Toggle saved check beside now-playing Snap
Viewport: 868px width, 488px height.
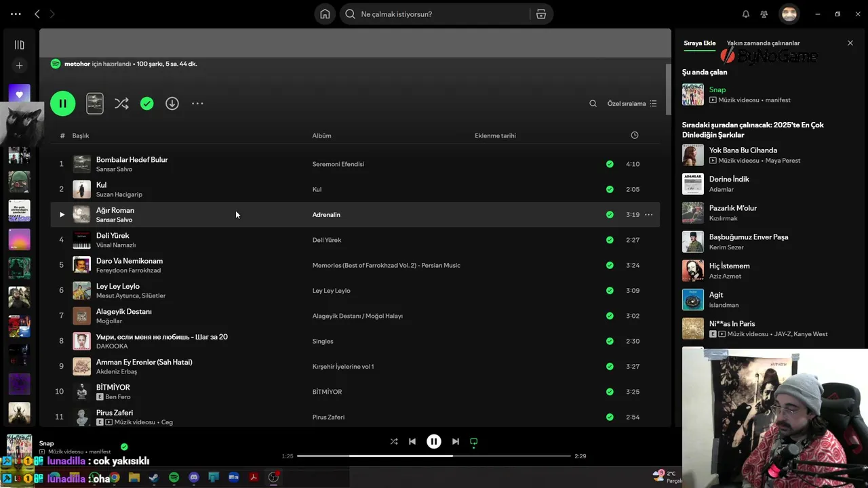tap(124, 447)
